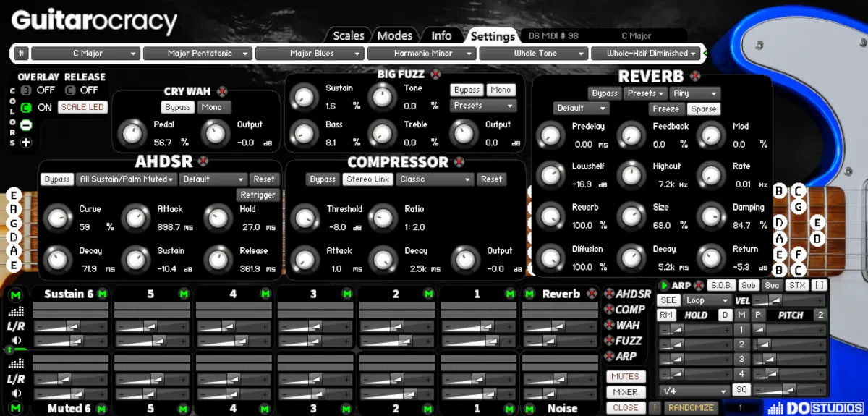Switch to the Modes tab

point(395,35)
